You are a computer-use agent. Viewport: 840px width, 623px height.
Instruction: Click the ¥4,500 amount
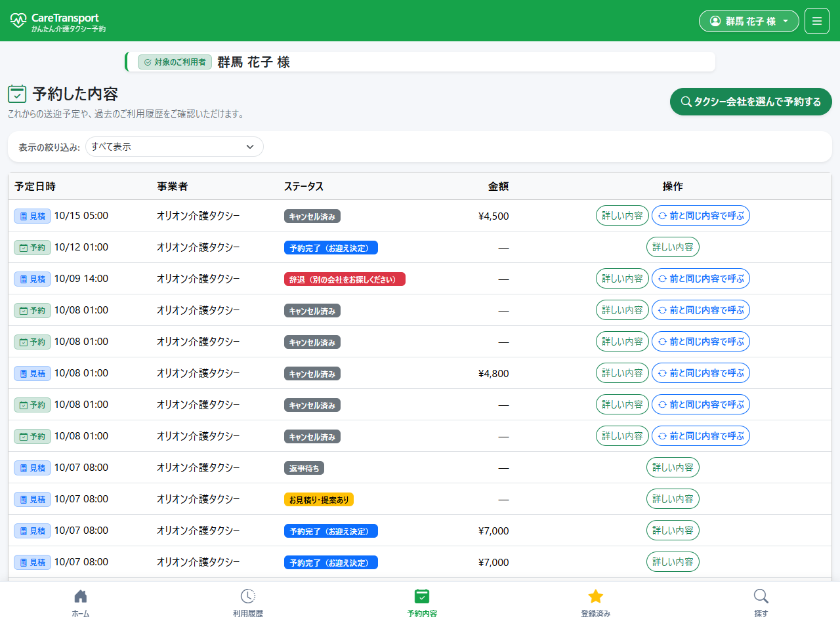[493, 216]
